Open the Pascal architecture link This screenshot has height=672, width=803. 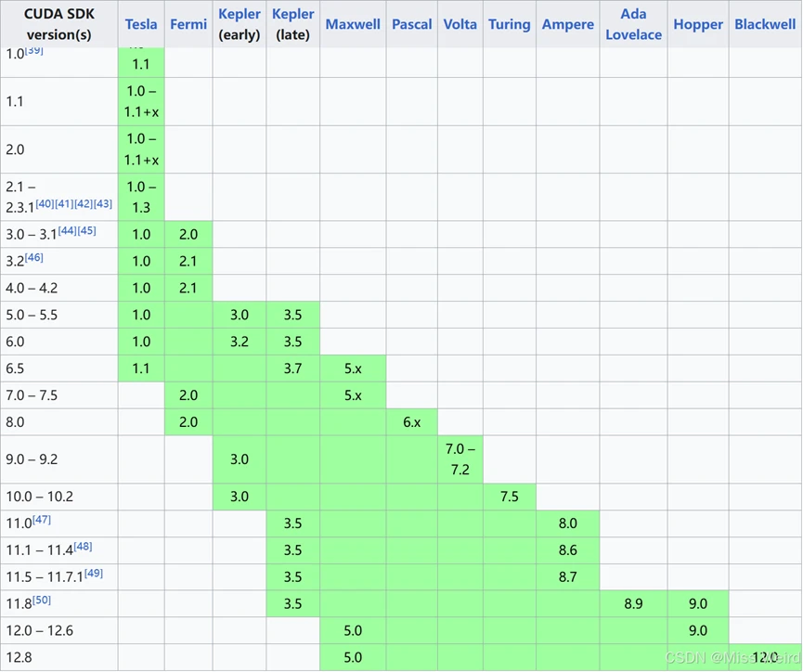tap(412, 24)
